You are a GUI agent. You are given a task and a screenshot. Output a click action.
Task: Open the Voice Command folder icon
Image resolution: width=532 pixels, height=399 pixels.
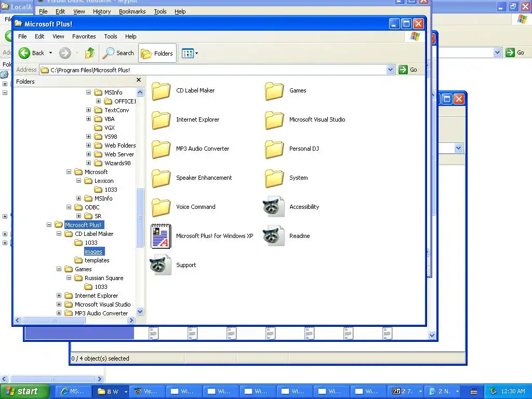[161, 207]
